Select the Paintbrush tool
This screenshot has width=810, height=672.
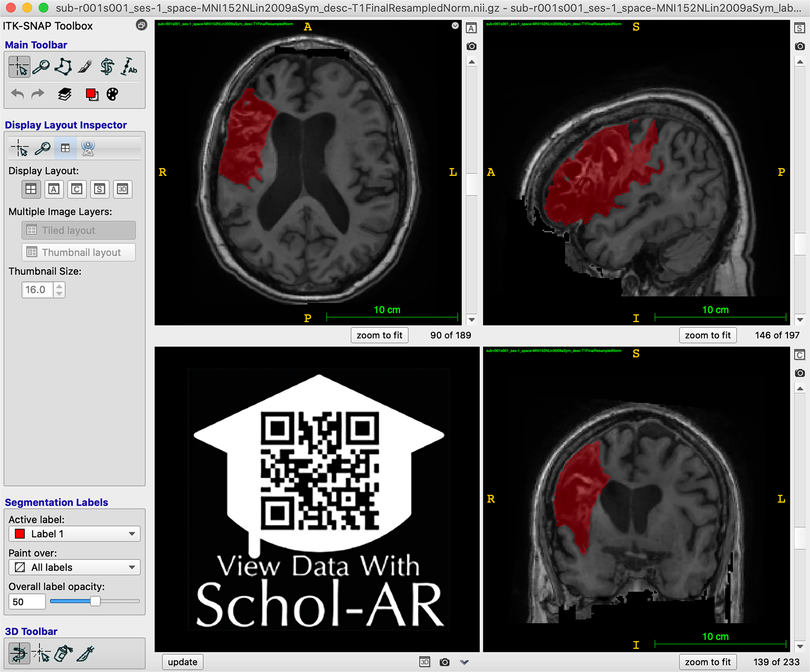[85, 67]
